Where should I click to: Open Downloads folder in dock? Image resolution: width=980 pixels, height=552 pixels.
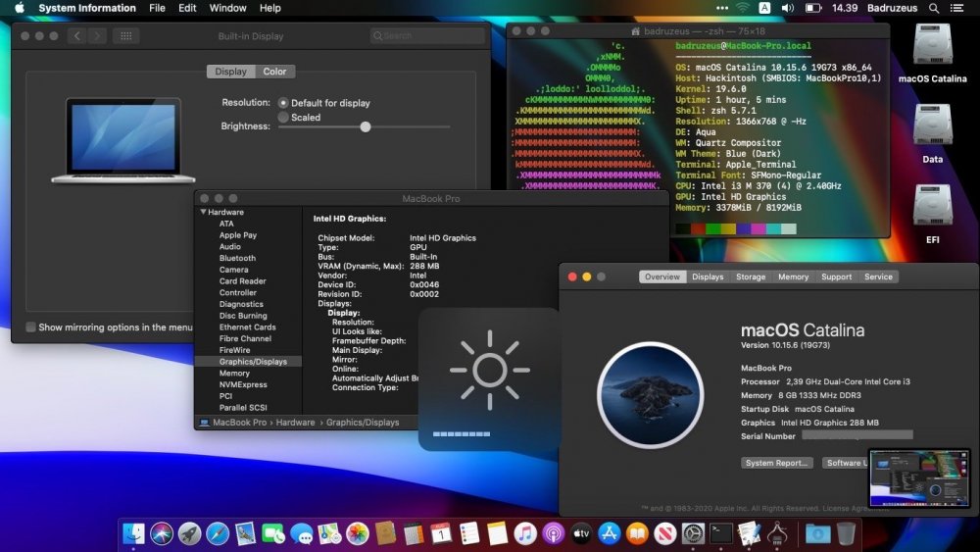pyautogui.click(x=817, y=533)
